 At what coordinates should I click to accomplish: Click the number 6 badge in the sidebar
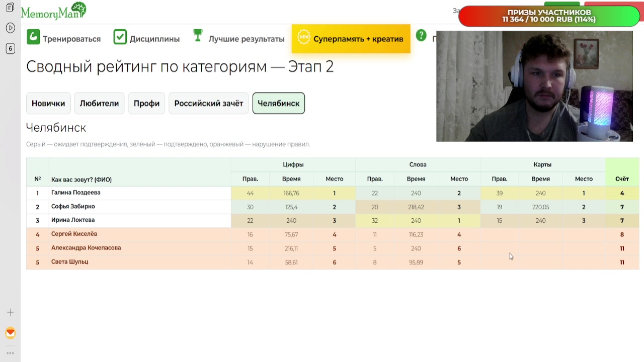pyautogui.click(x=10, y=49)
